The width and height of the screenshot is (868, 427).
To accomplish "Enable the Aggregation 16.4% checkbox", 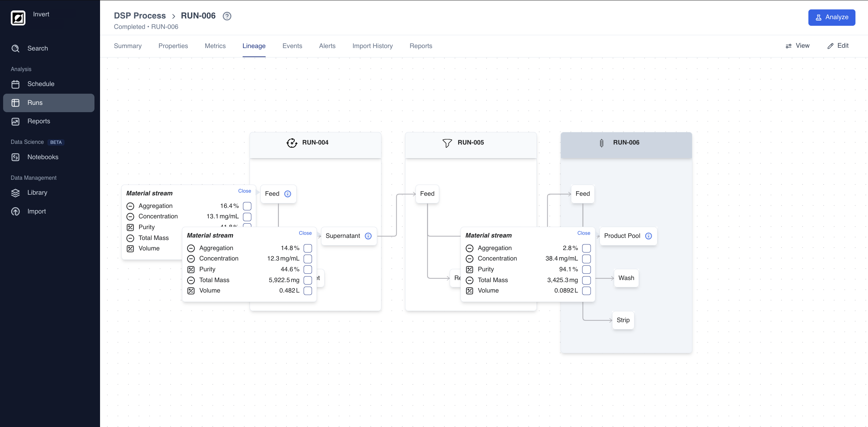I will coord(247,206).
